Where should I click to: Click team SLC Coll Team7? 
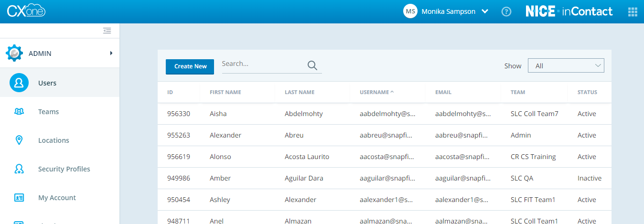click(535, 114)
